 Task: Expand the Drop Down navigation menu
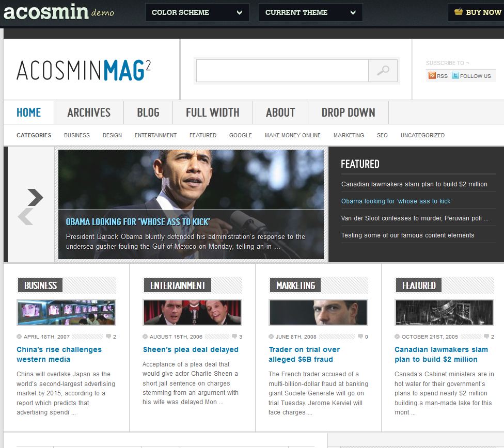tap(348, 113)
